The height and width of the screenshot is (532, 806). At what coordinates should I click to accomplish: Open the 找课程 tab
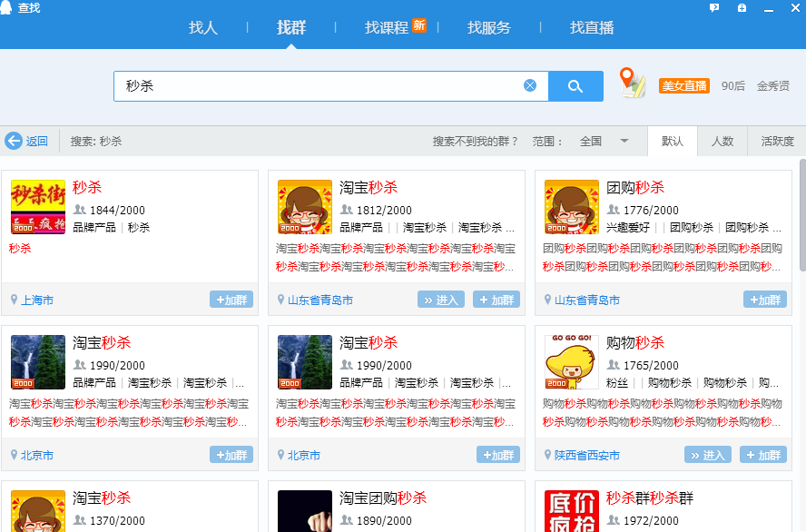click(x=387, y=27)
